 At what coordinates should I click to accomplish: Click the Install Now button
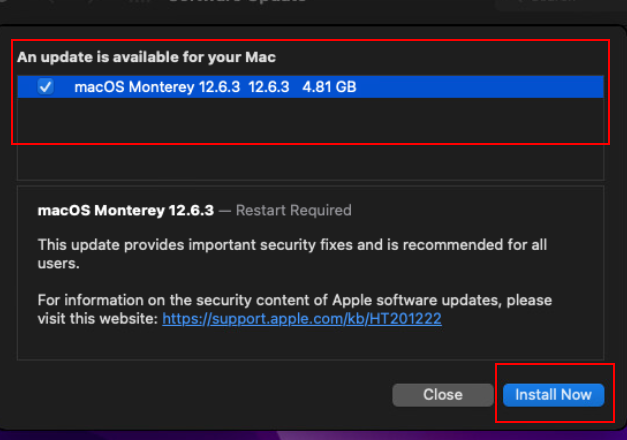click(553, 395)
